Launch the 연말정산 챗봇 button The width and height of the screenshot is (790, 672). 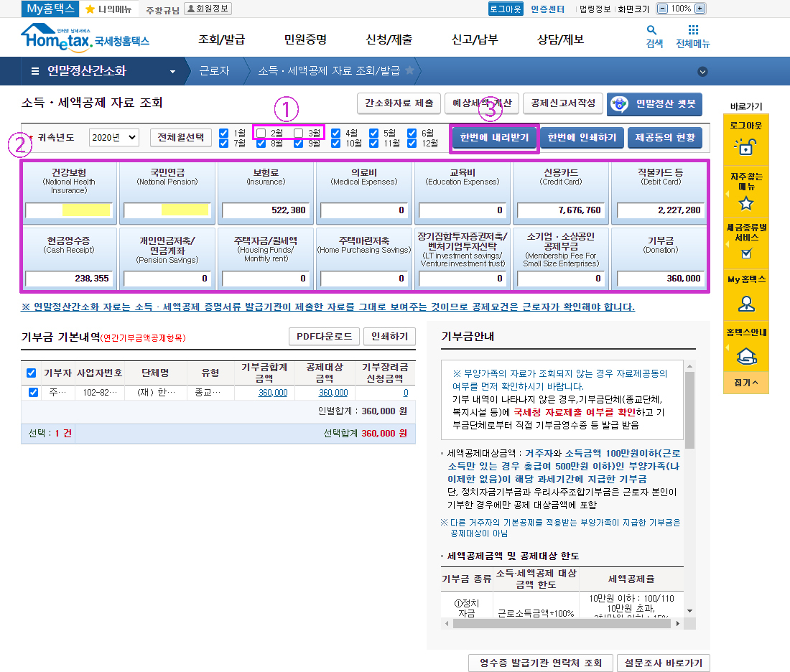coord(654,103)
